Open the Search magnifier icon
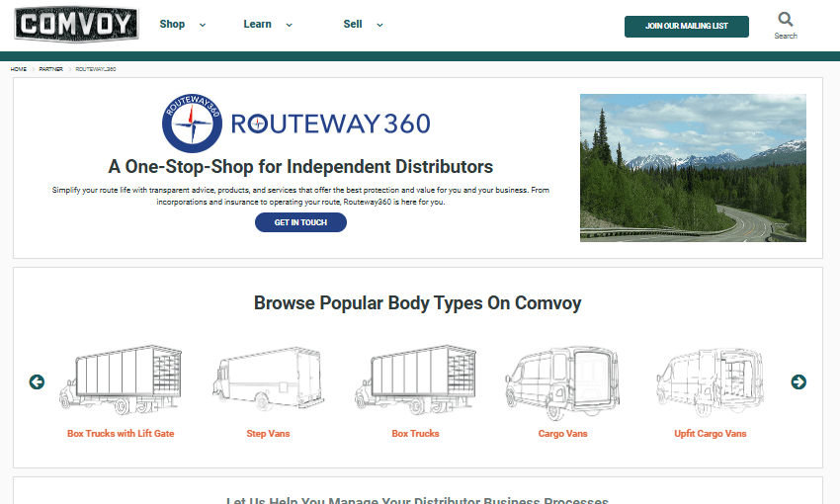The height and width of the screenshot is (504, 840). point(786,20)
